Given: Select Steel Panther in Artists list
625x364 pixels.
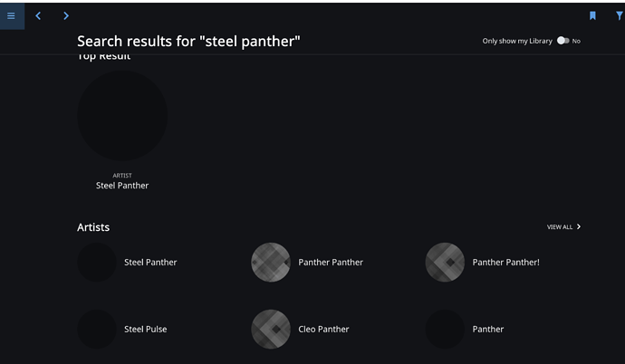Looking at the screenshot, I should pyautogui.click(x=150, y=262).
